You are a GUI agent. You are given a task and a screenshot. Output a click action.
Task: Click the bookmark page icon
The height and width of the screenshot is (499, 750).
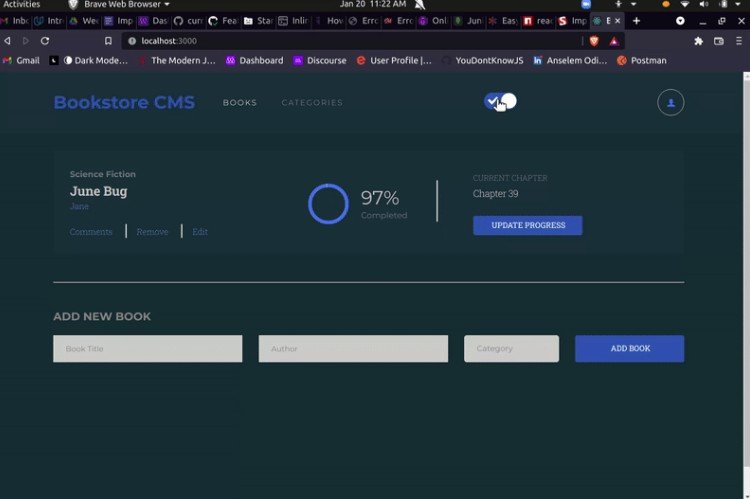tap(108, 41)
